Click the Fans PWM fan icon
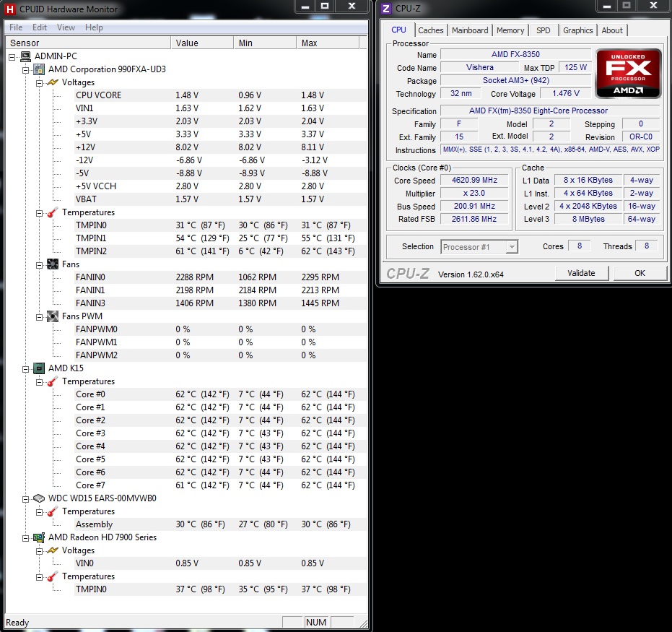 (52, 316)
